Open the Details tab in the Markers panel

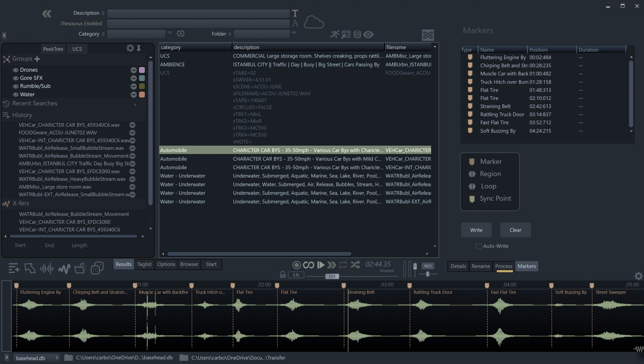coord(458,266)
